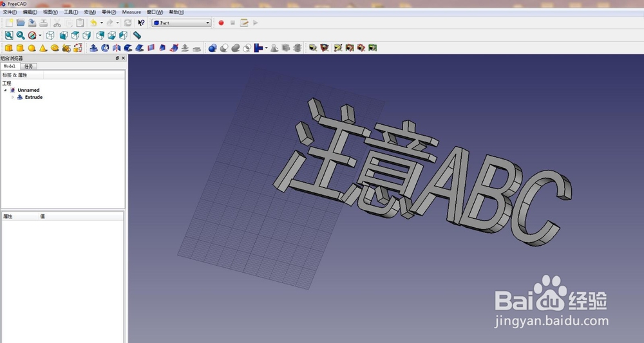Switch to rear view cube
This screenshot has width=644, height=343.
pyautogui.click(x=100, y=35)
